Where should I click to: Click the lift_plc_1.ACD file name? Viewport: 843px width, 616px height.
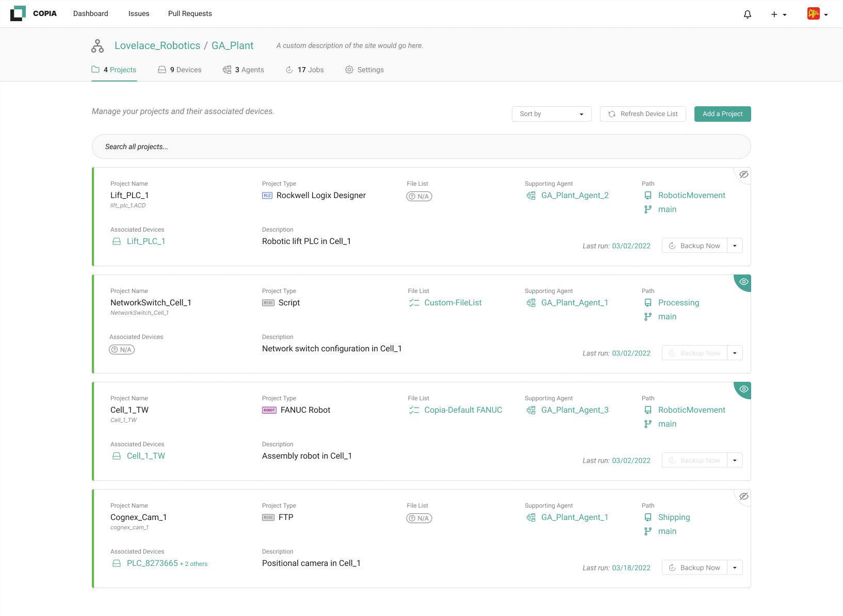(x=128, y=205)
